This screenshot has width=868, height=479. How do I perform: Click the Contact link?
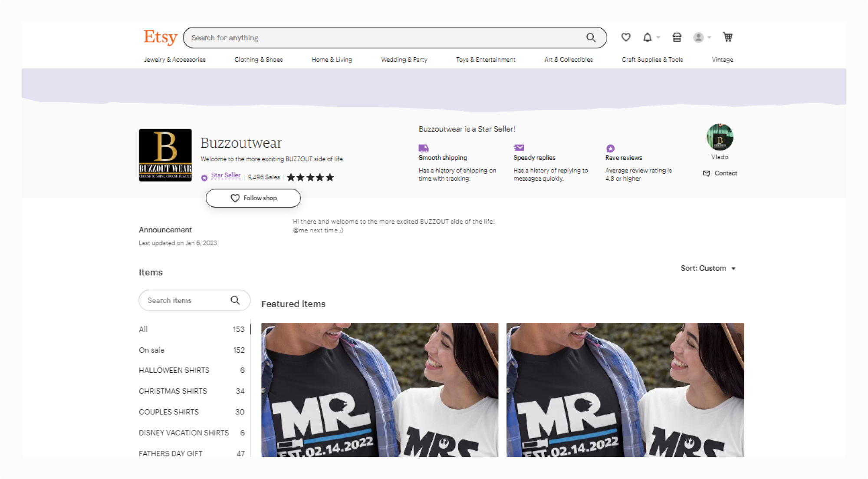tap(726, 173)
